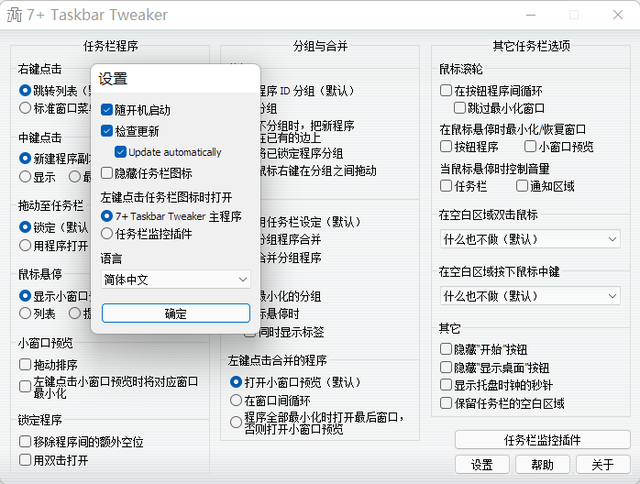Click the 关于 button
Viewport: 640px width, 484px height.
(x=603, y=464)
